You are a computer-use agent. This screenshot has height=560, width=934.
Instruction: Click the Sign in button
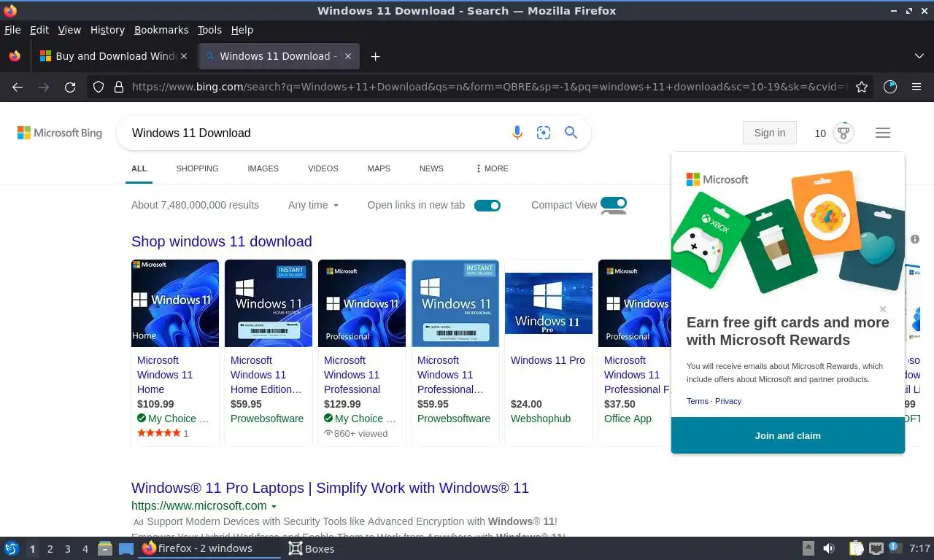point(770,133)
